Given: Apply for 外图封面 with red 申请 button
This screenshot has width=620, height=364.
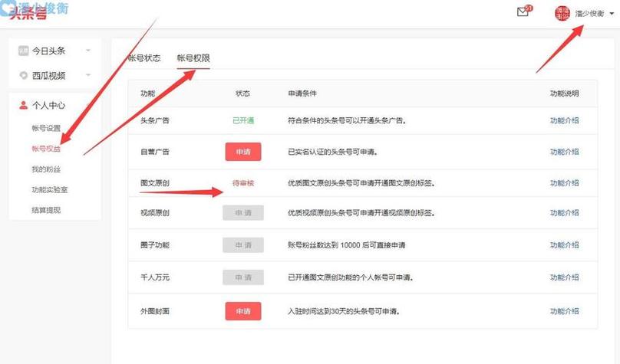Looking at the screenshot, I should (x=243, y=311).
